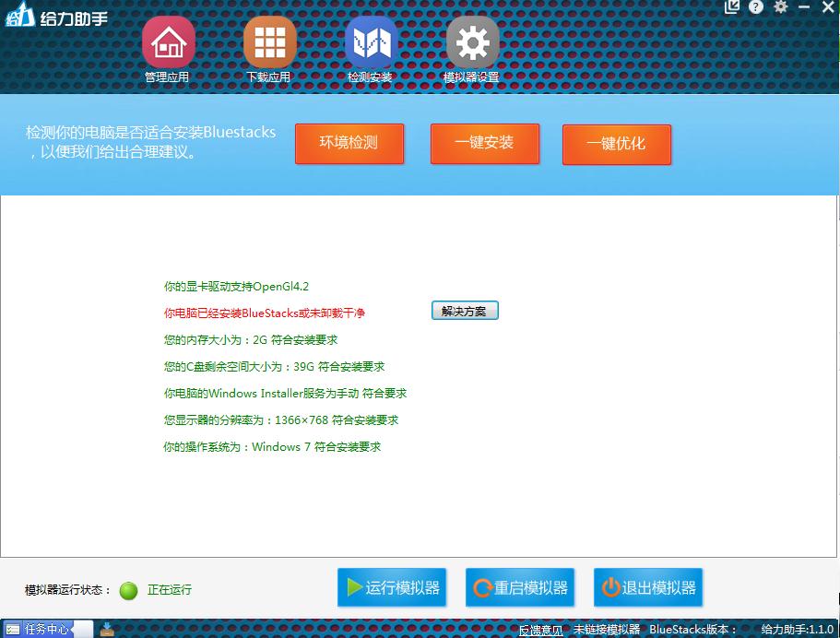The width and height of the screenshot is (840, 638).
Task: Open the 下载应用 grid icon
Action: (x=270, y=42)
